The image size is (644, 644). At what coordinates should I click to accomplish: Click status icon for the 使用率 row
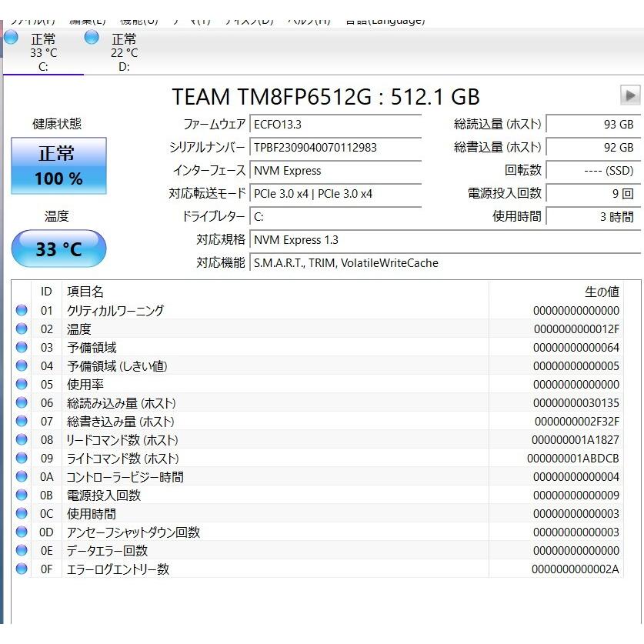coord(22,384)
